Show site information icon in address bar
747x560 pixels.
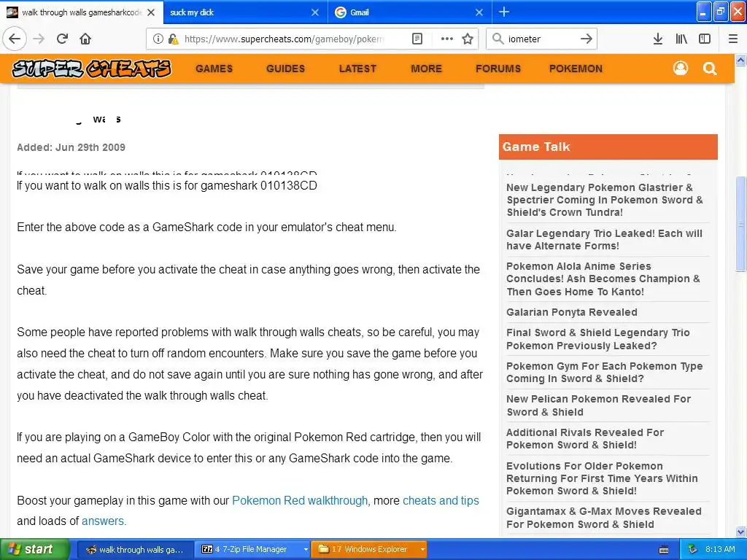[158, 39]
